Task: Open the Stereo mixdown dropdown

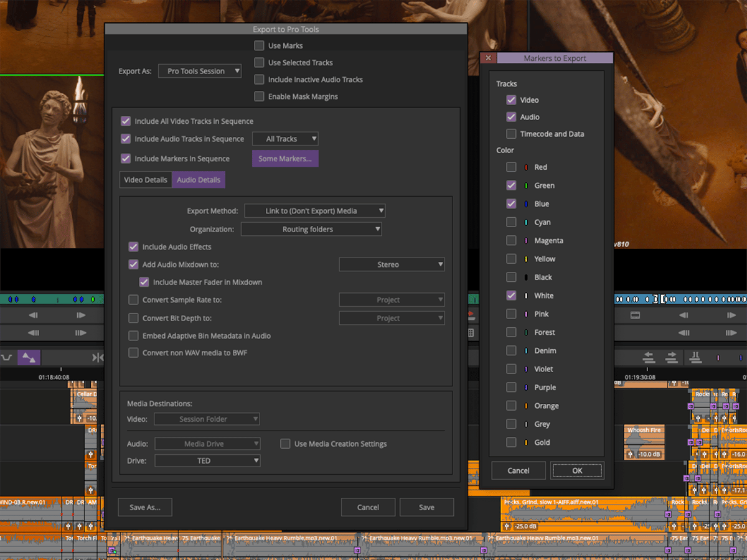Action: (x=392, y=264)
